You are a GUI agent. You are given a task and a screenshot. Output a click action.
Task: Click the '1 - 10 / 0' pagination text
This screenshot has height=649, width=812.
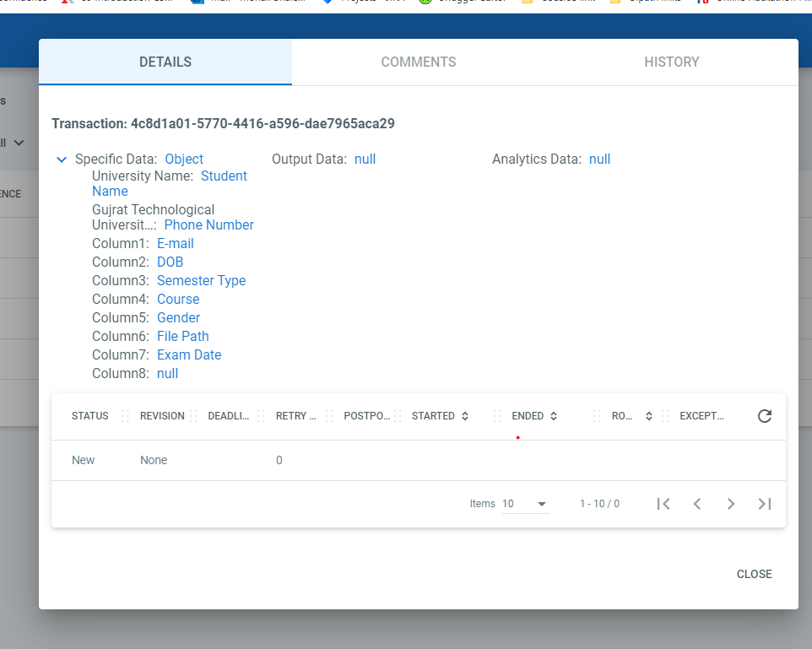point(599,504)
